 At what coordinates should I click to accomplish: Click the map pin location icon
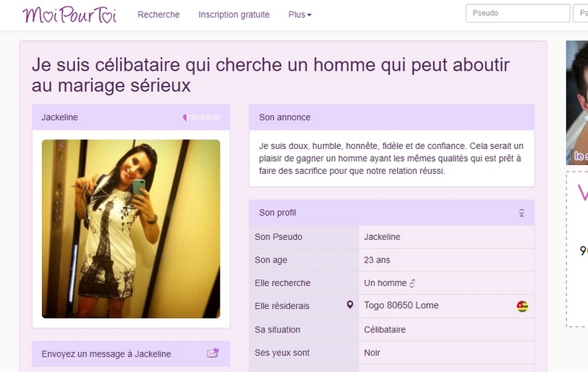350,305
